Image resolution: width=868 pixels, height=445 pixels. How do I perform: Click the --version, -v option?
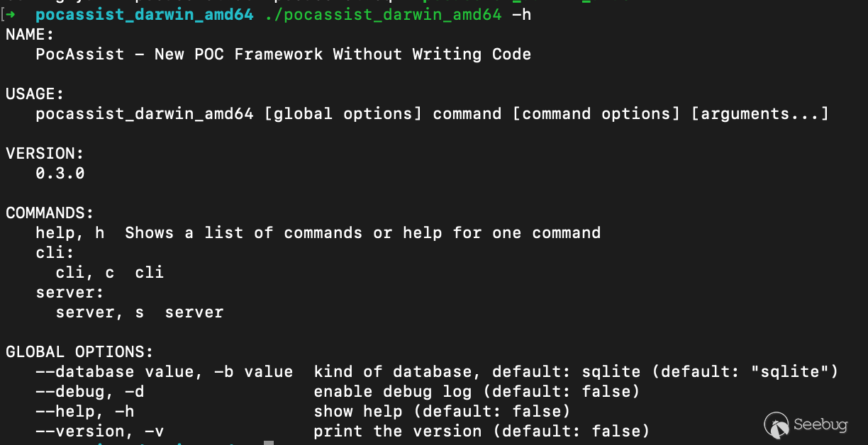point(99,431)
